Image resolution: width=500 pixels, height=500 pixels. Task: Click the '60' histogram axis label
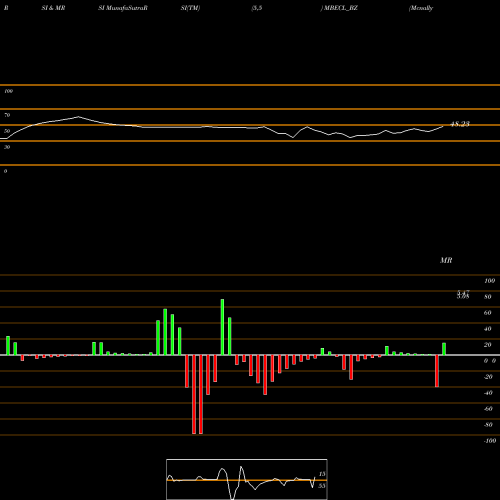[x=488, y=313]
